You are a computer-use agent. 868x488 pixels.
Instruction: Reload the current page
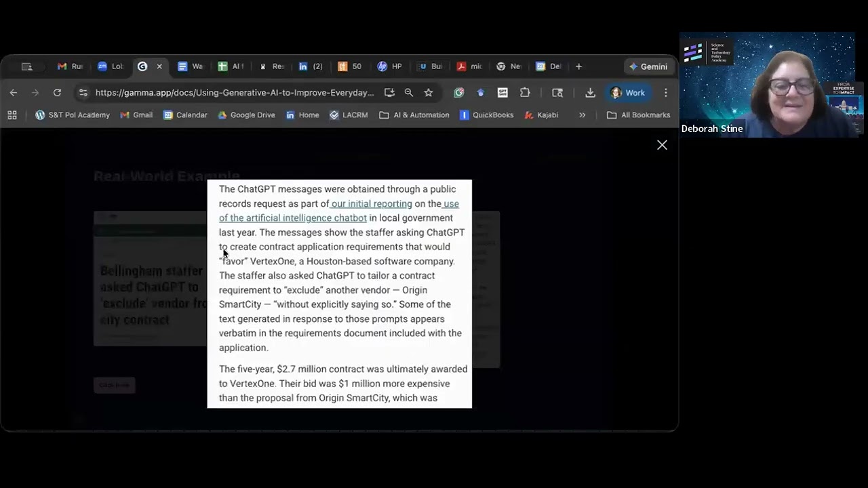[x=57, y=93]
